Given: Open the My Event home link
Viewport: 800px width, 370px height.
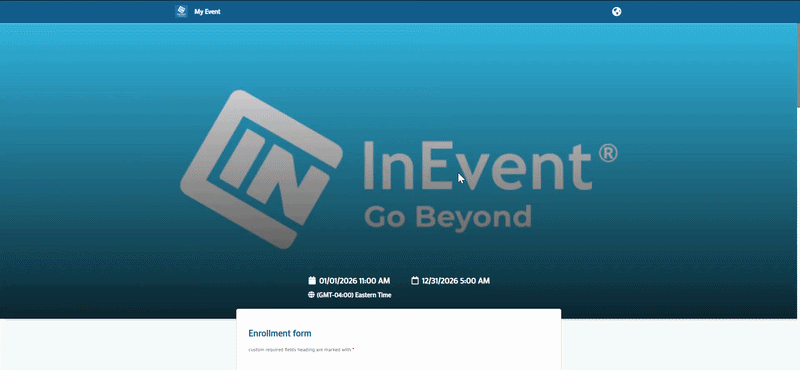Looking at the screenshot, I should click(x=207, y=12).
